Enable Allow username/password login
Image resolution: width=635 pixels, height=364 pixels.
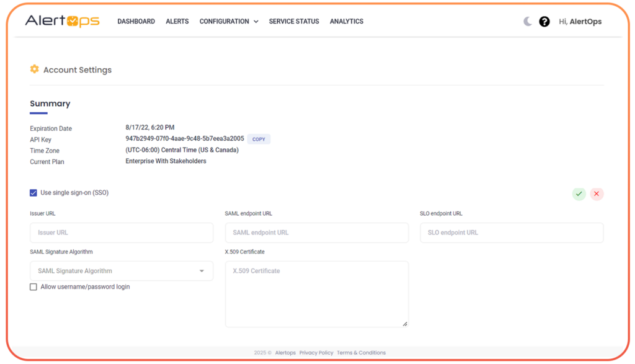[x=33, y=286]
